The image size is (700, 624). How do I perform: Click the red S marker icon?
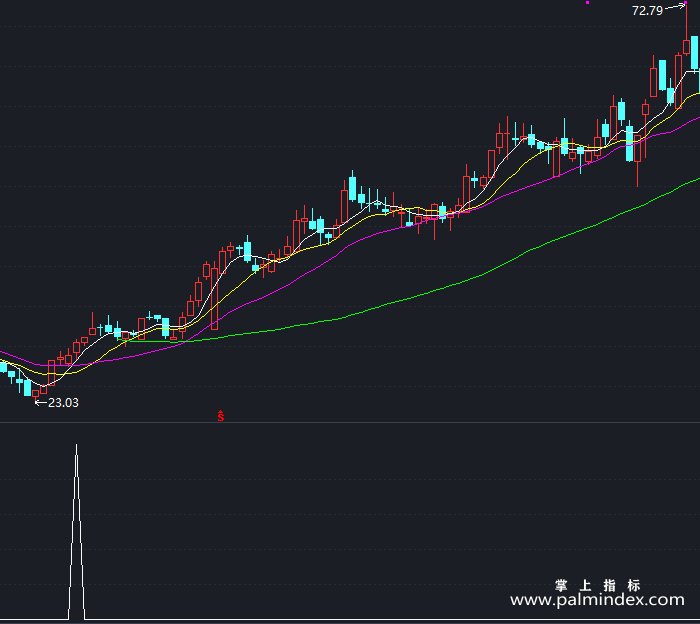[221, 416]
